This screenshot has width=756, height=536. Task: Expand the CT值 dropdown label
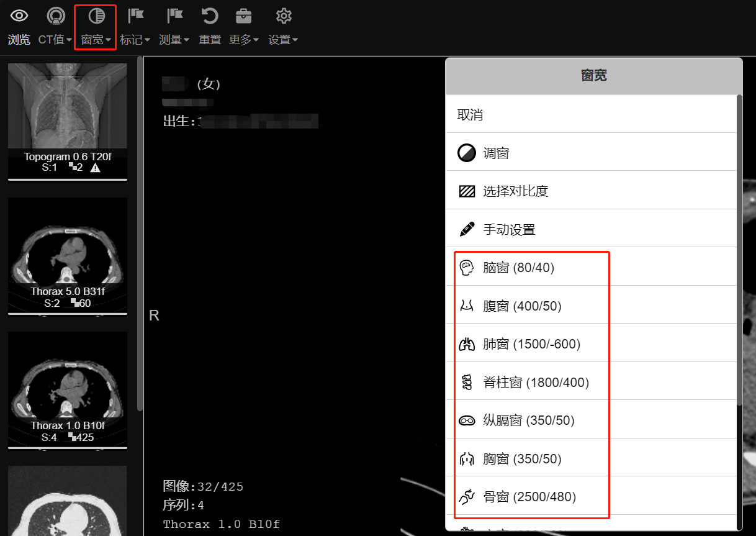tap(55, 40)
